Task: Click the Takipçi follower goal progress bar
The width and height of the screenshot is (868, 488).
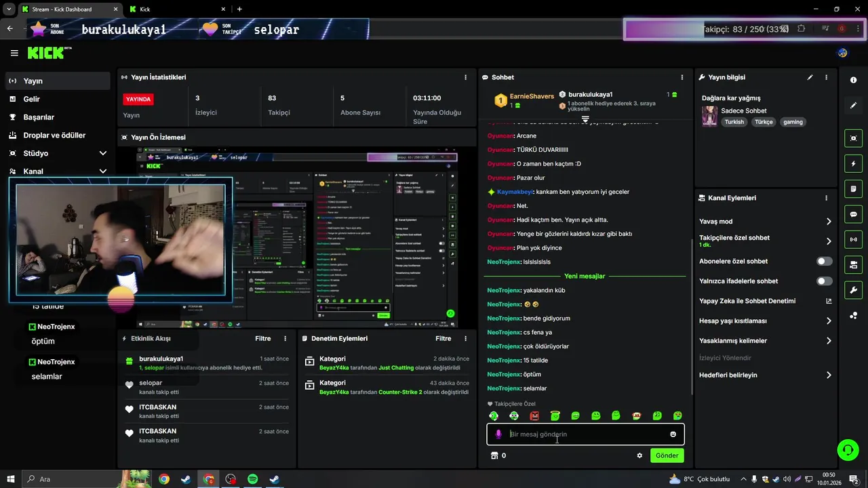Action: click(745, 29)
